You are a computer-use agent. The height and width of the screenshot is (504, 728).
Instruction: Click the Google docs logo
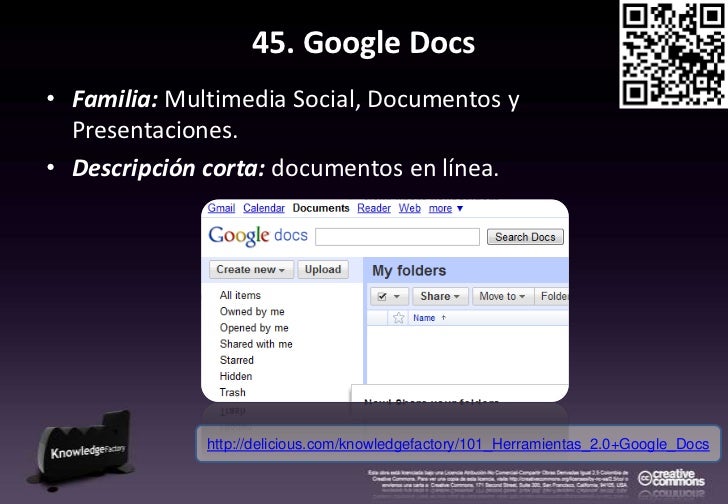coord(258,236)
